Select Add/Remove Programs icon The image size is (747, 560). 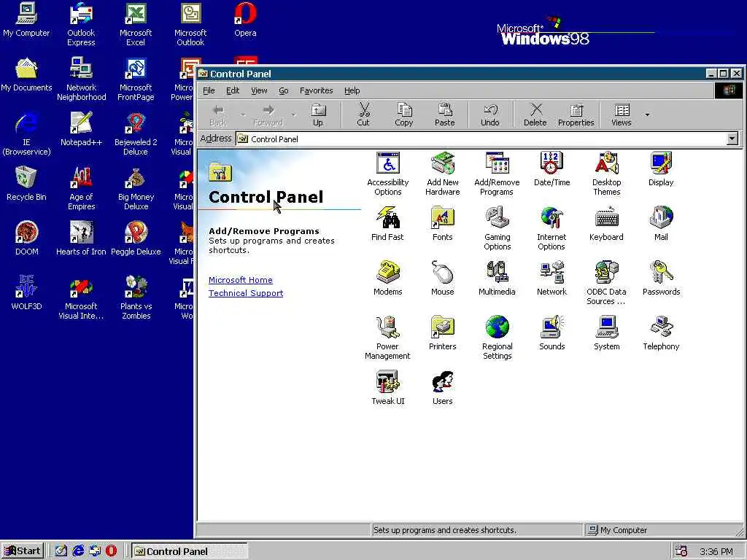(x=497, y=174)
